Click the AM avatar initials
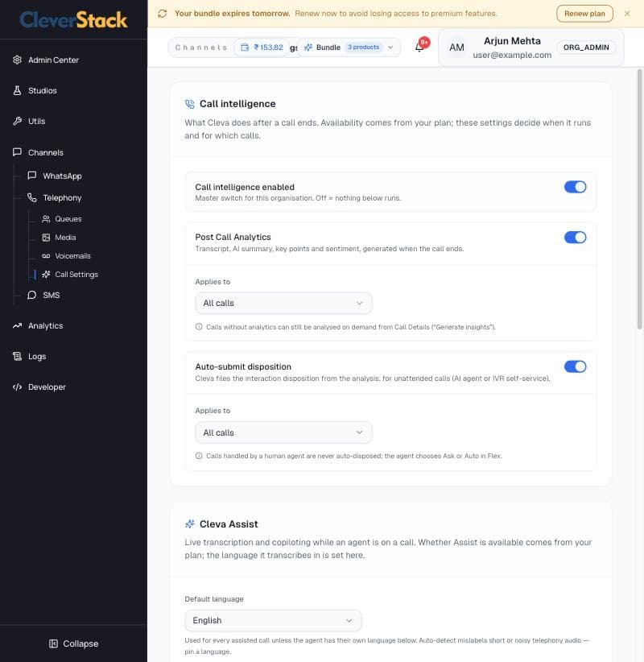This screenshot has width=644, height=662. [456, 48]
